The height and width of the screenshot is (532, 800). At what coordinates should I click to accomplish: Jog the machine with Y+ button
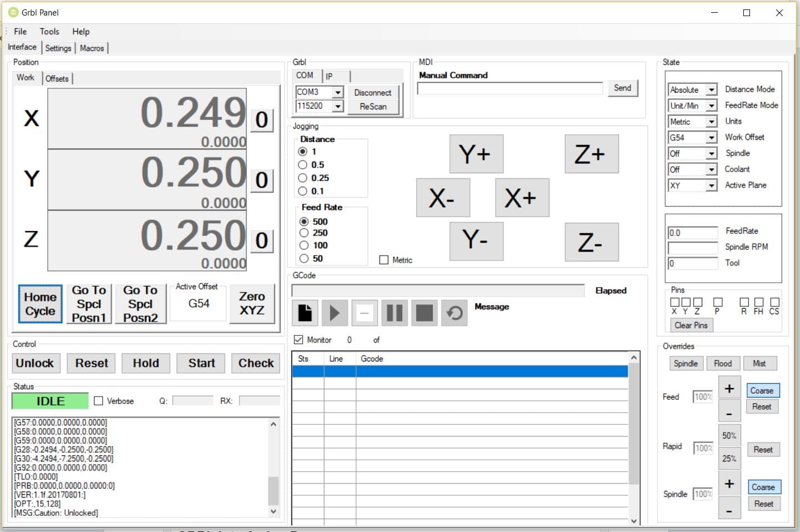pos(476,154)
